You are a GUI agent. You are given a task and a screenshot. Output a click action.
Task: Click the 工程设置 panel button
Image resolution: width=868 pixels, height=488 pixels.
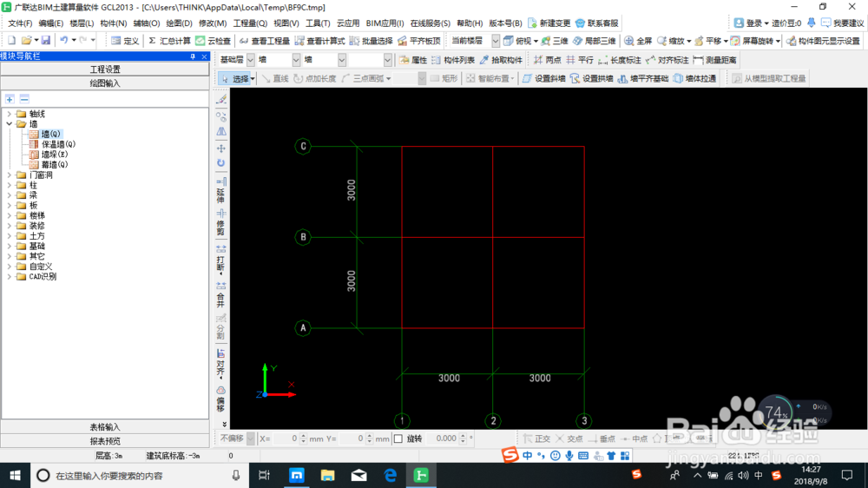[105, 69]
